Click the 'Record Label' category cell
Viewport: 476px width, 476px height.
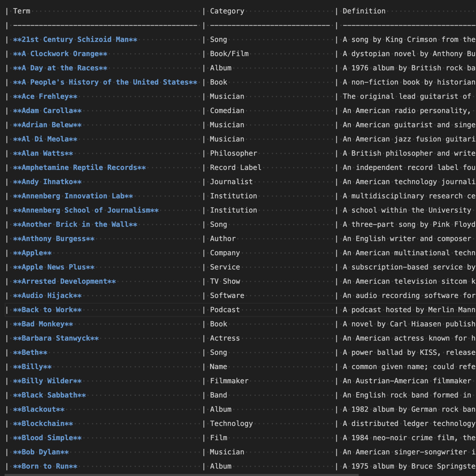click(235, 168)
